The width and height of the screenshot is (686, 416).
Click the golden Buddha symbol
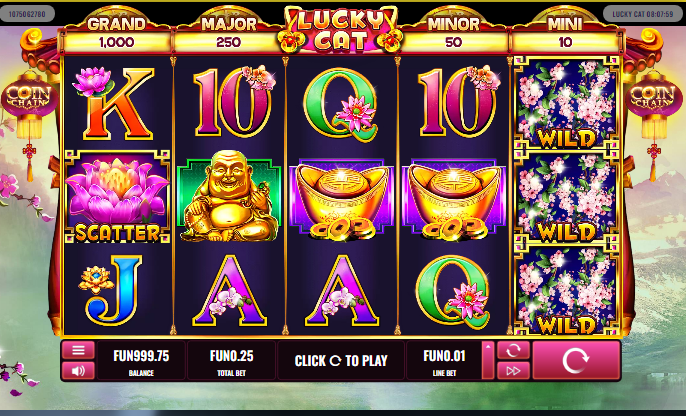click(x=229, y=196)
